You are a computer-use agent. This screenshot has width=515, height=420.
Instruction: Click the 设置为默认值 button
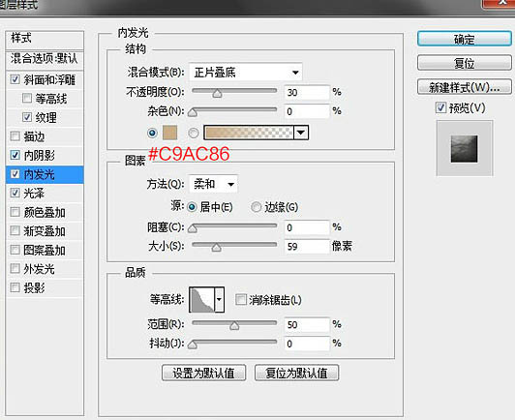[203, 373]
